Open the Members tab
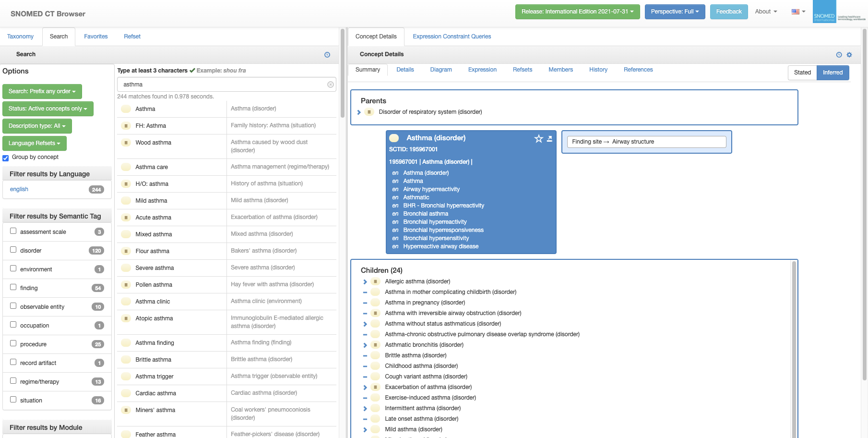 pyautogui.click(x=560, y=70)
